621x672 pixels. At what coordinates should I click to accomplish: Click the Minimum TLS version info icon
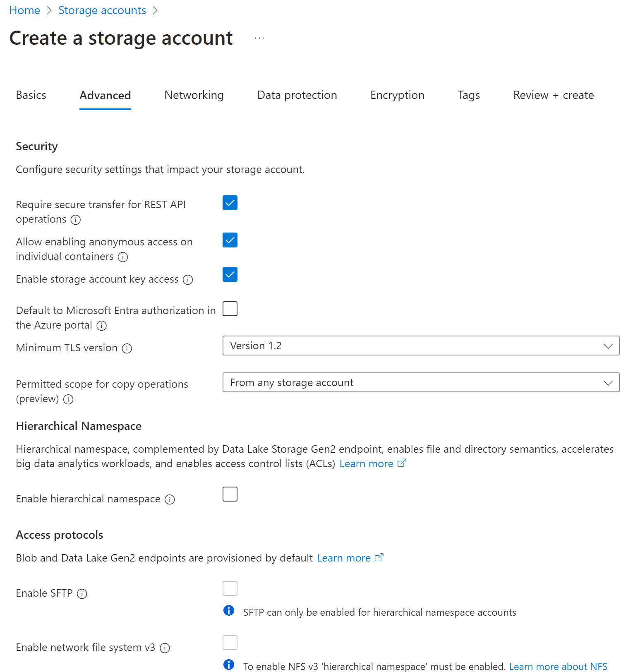pyautogui.click(x=127, y=348)
